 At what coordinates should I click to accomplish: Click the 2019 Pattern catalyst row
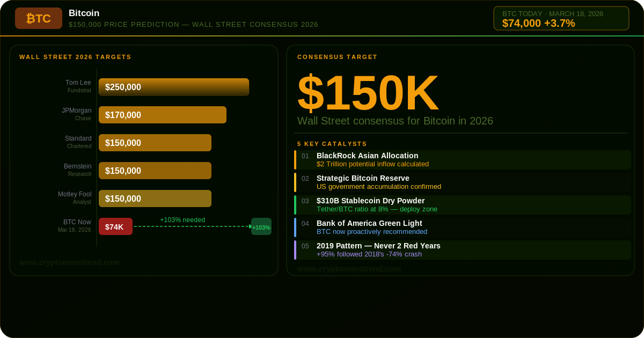462,250
